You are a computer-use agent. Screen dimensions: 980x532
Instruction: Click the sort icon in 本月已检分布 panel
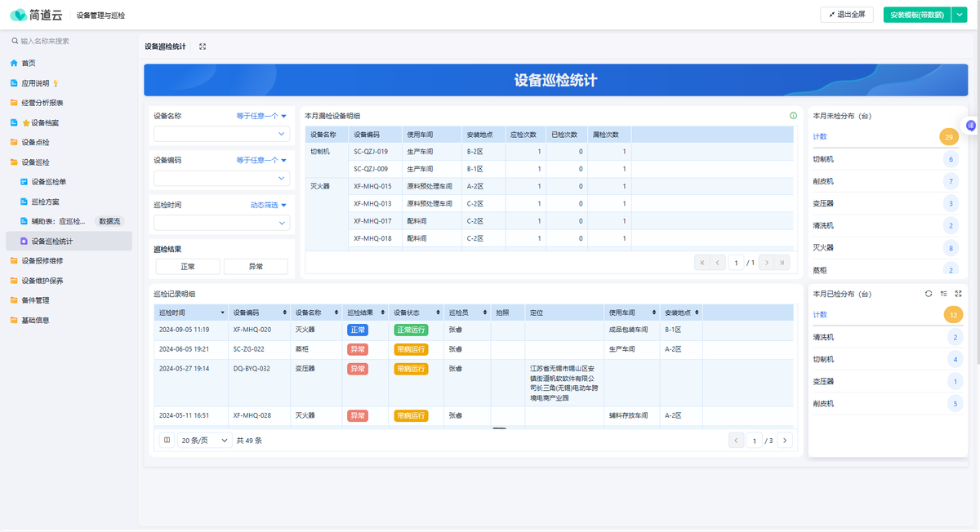[943, 294]
